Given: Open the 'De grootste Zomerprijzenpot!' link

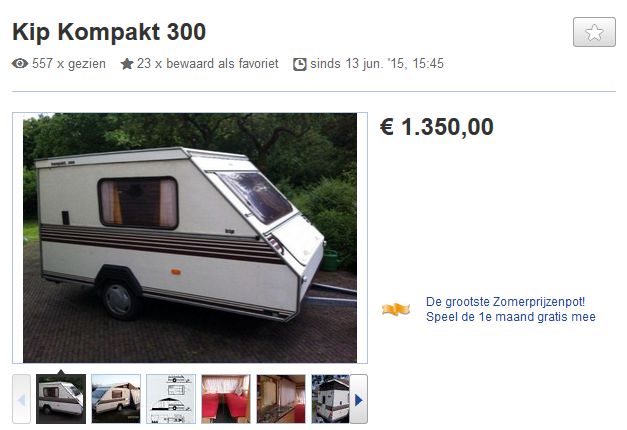Looking at the screenshot, I should pyautogui.click(x=505, y=302).
